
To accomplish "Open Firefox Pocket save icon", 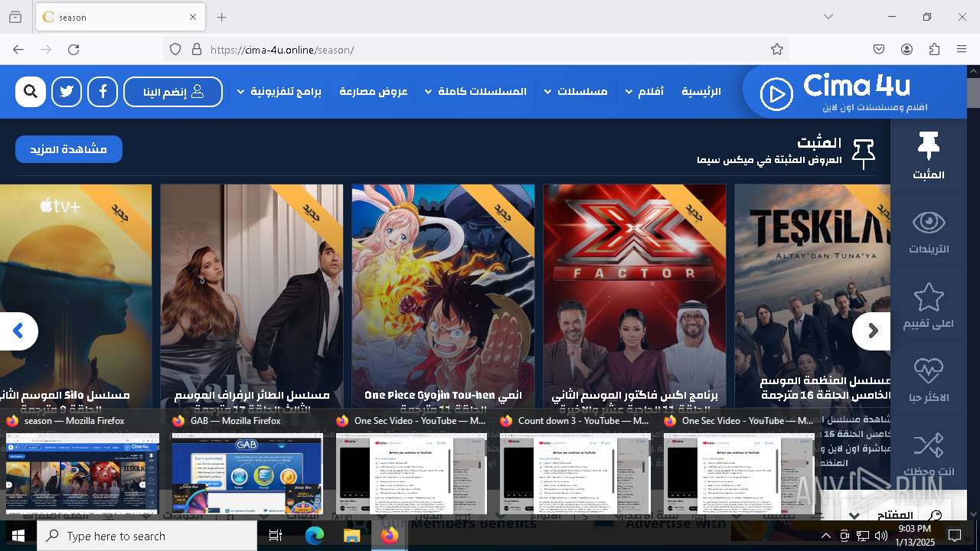I will coord(879,50).
